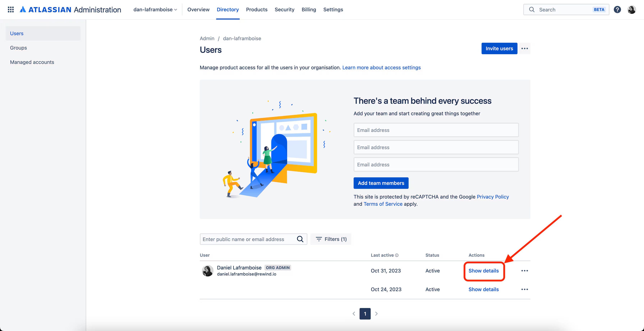The image size is (644, 331).
Task: Click the Atlassian Administration logo
Action: click(70, 10)
